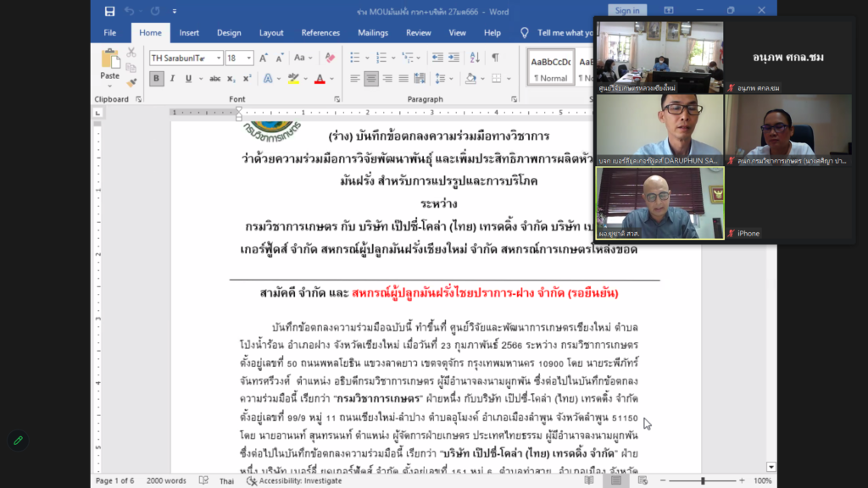The image size is (868, 488).
Task: Center the paragraph text
Action: point(371,79)
